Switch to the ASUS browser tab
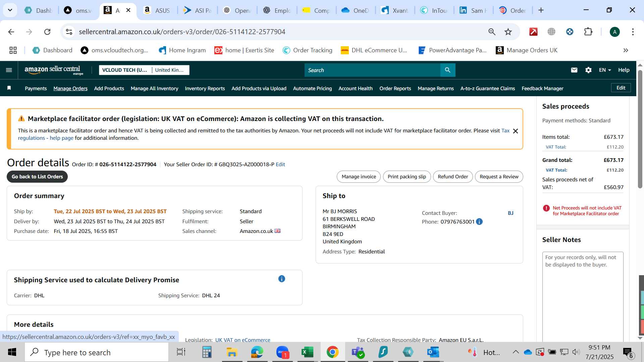Screen dimensions: 644x362 tap(157, 10)
